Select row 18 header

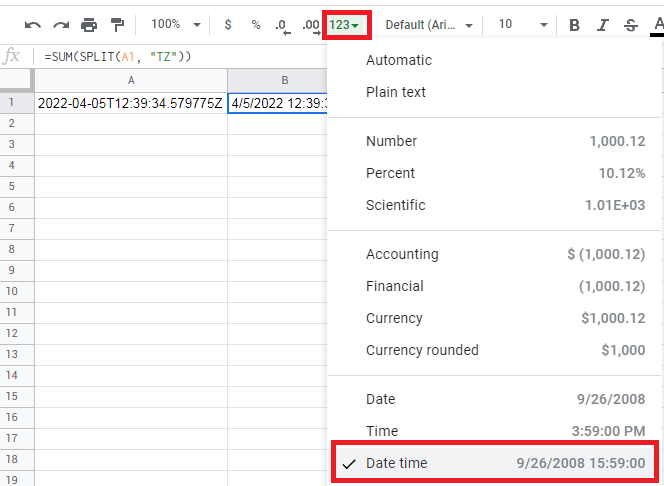(x=17, y=460)
